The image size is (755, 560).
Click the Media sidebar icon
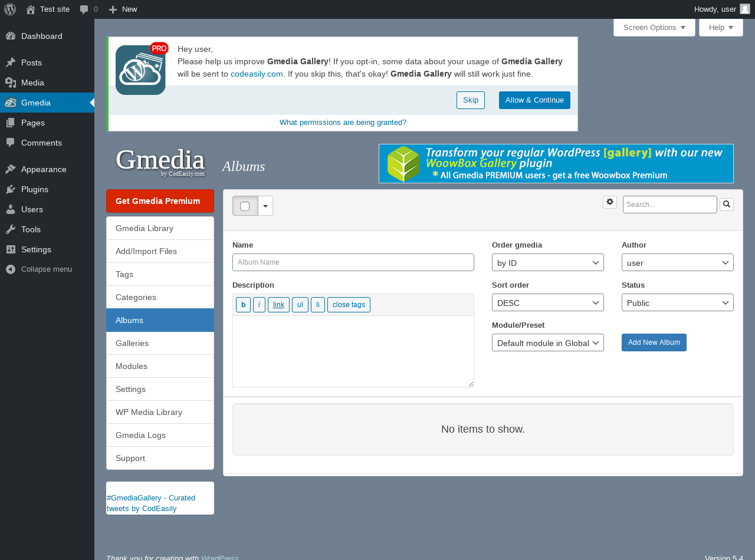pos(11,83)
